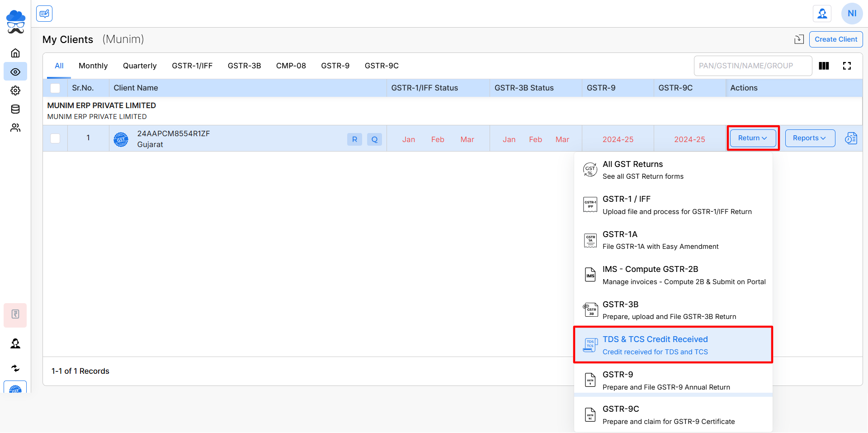Click the import icon beside Create Client
868x433 pixels.
799,39
